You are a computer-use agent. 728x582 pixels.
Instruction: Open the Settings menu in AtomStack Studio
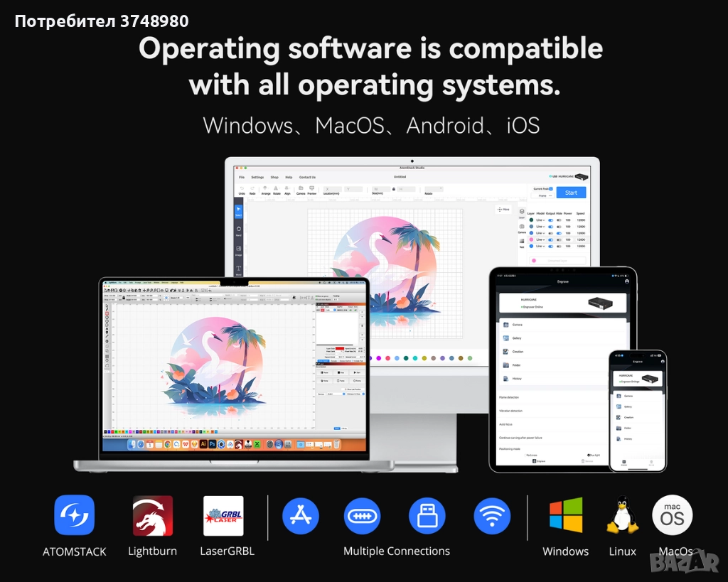[x=257, y=177]
